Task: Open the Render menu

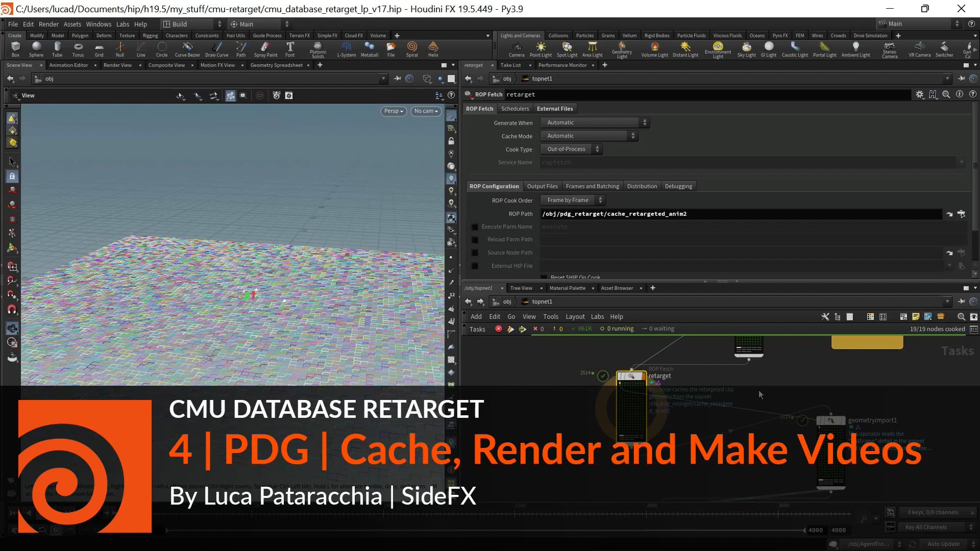Action: [48, 24]
